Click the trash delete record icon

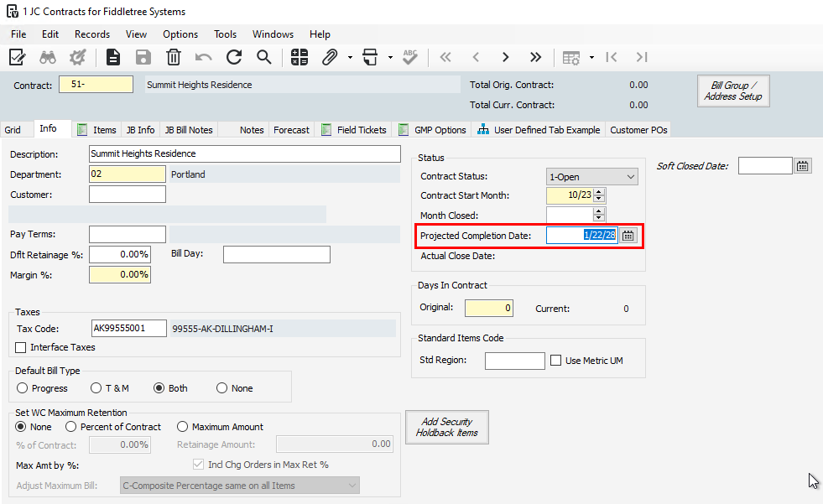(173, 57)
